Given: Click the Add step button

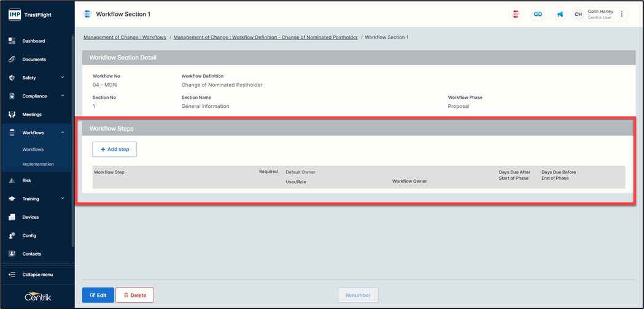Looking at the screenshot, I should click(115, 150).
